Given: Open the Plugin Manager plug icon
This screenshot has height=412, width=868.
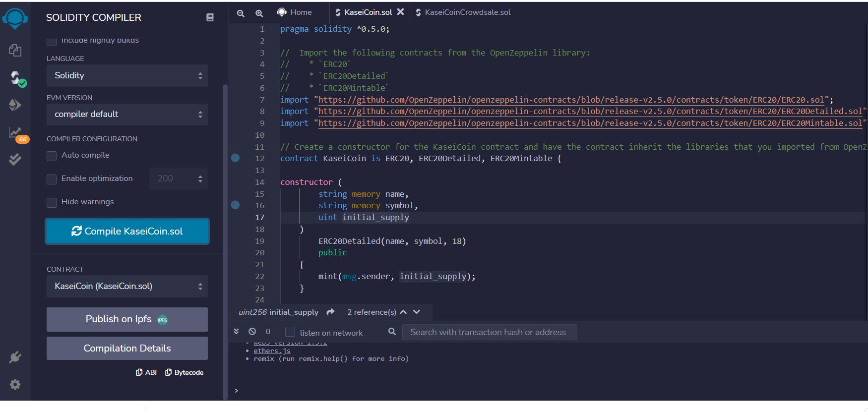Looking at the screenshot, I should coord(15,357).
